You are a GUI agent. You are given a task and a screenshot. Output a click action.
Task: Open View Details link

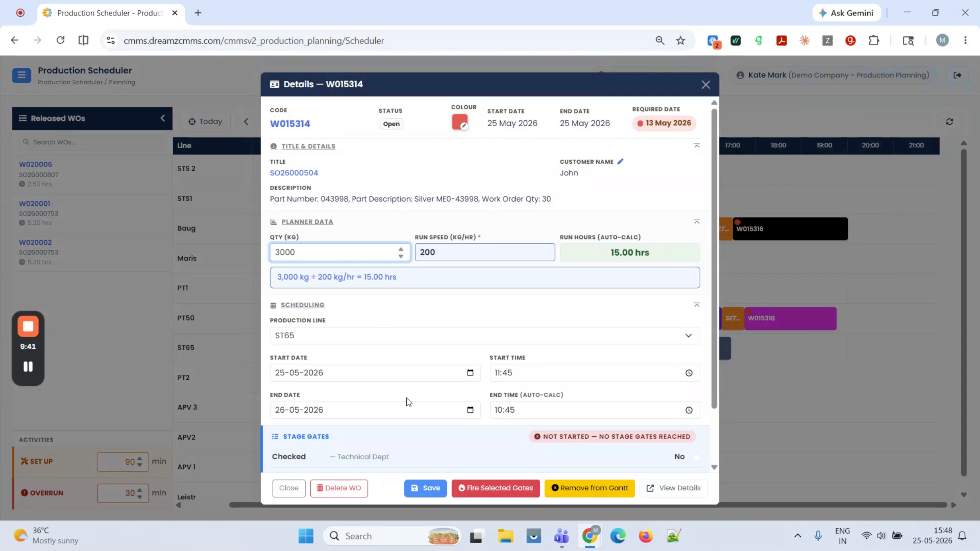click(x=674, y=488)
